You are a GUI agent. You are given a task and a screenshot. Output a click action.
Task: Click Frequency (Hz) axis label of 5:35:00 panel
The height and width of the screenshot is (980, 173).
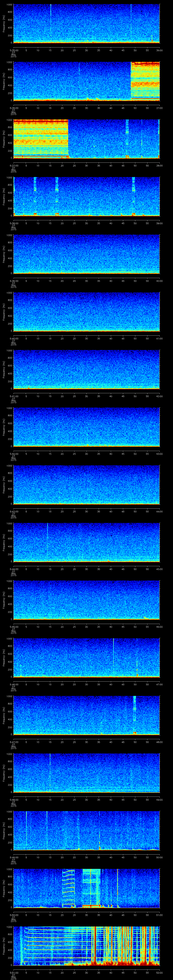point(4,24)
